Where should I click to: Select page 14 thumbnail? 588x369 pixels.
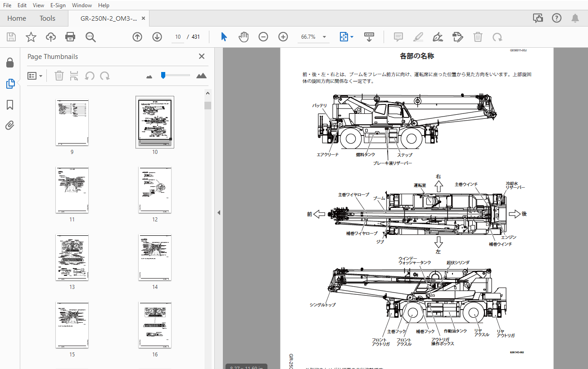tap(155, 257)
